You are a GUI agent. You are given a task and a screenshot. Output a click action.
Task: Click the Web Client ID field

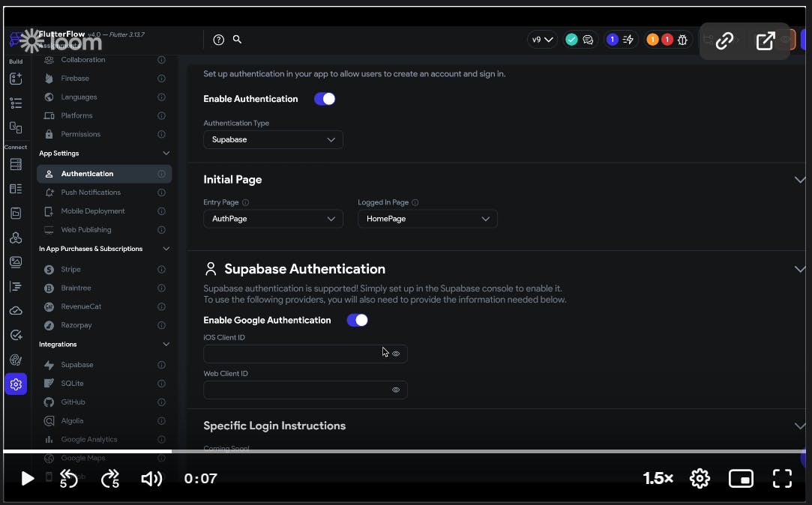305,390
